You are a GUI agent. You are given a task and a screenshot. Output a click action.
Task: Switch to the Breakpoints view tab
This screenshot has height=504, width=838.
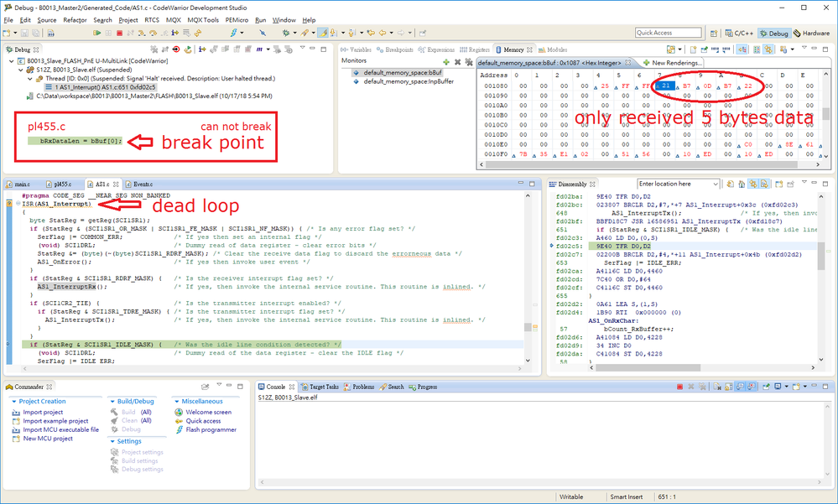point(394,49)
